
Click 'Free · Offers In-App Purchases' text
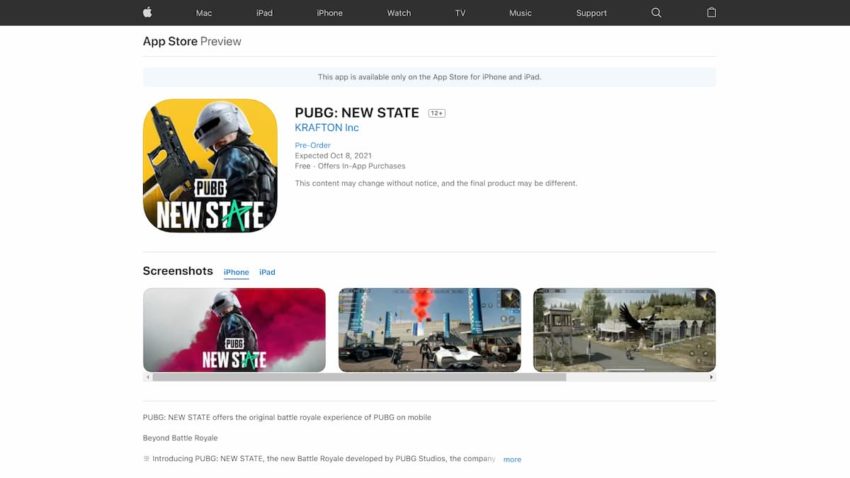point(350,166)
